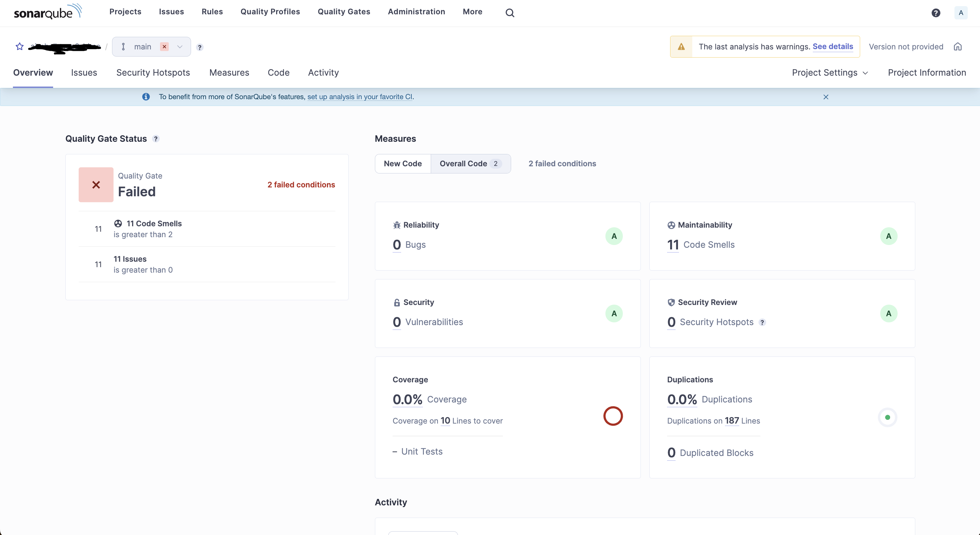Viewport: 980px width, 535px height.
Task: Open Rules in top navigation
Action: point(212,12)
